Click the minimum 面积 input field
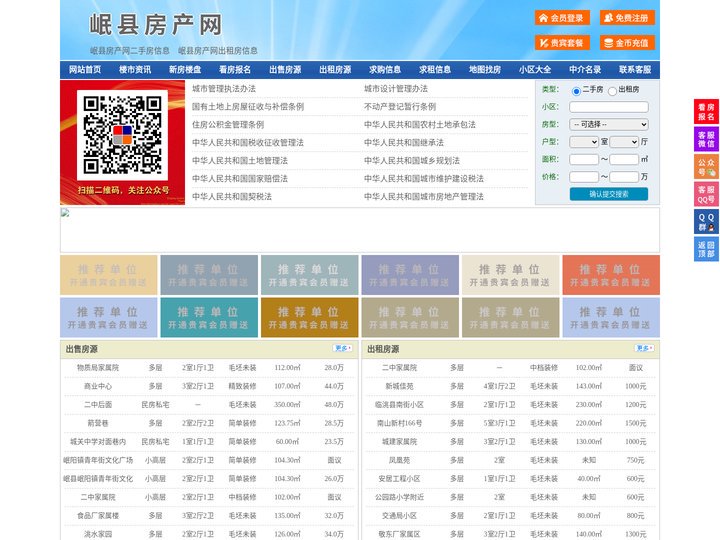Screen dimensions: 720x540 [584, 159]
